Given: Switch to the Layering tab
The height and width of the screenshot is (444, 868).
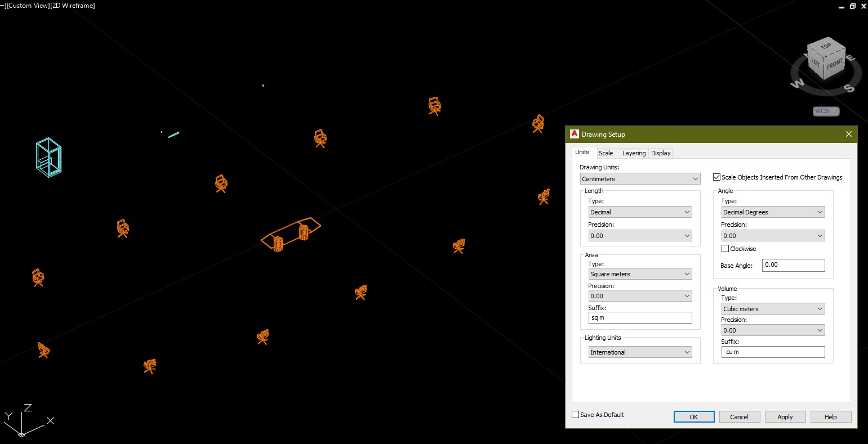Looking at the screenshot, I should (634, 153).
